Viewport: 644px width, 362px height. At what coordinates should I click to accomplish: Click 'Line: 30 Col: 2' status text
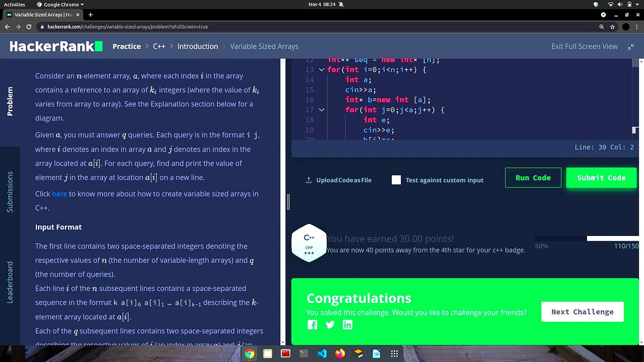tap(604, 147)
